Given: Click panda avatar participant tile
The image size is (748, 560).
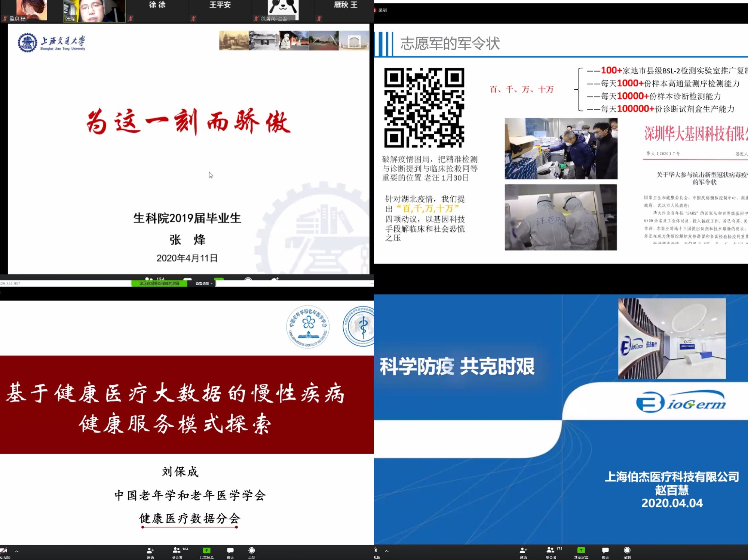Looking at the screenshot, I should 283,11.
